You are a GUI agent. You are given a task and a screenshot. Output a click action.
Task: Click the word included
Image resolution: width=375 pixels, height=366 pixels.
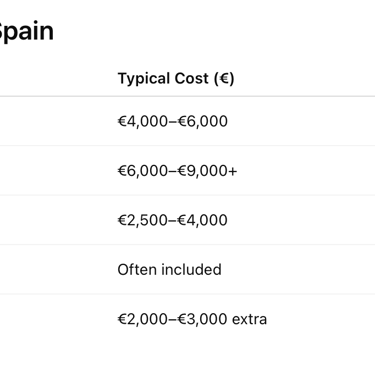tap(191, 270)
